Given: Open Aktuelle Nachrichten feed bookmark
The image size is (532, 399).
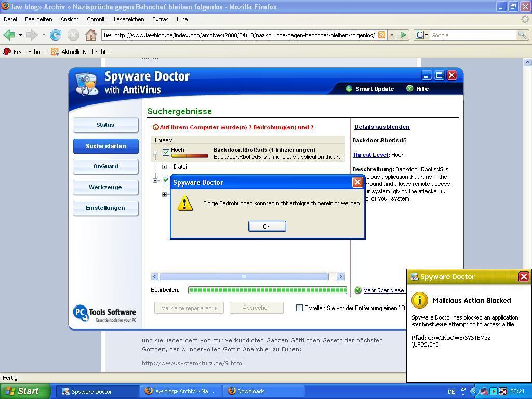Looking at the screenshot, I should coord(82,51).
